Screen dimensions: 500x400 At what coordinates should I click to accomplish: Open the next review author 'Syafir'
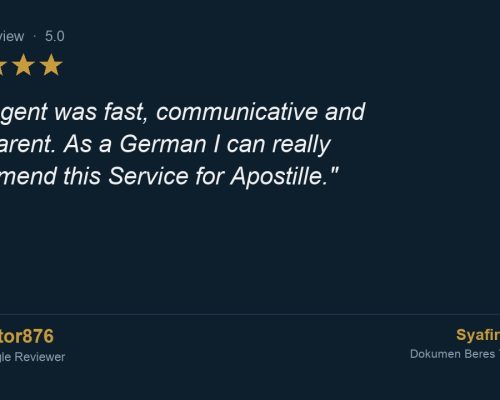[478, 335]
